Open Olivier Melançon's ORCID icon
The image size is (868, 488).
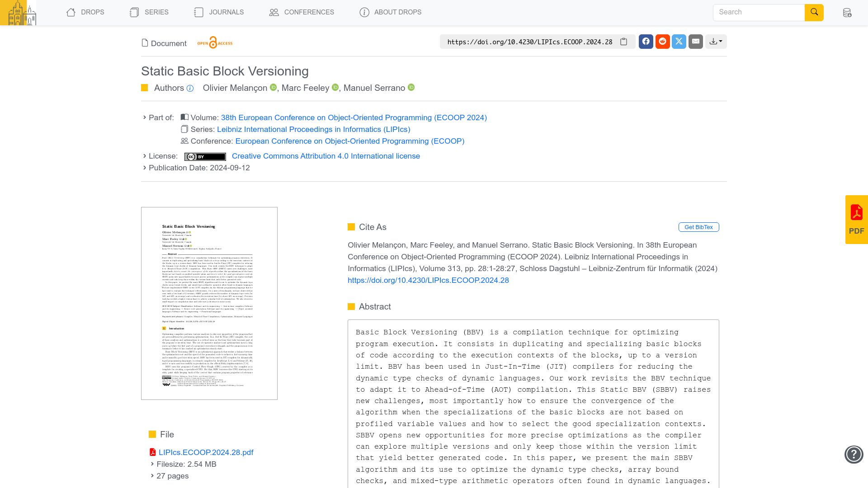click(274, 87)
